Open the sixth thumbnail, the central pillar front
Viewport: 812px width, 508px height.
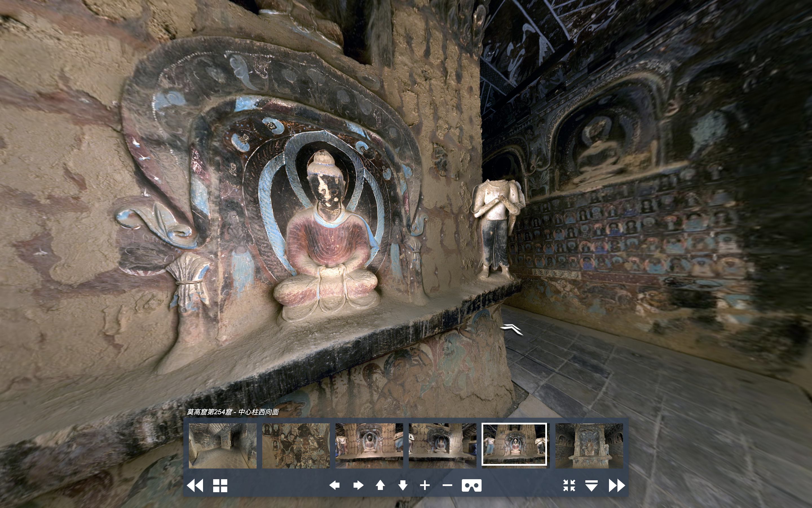point(589,446)
